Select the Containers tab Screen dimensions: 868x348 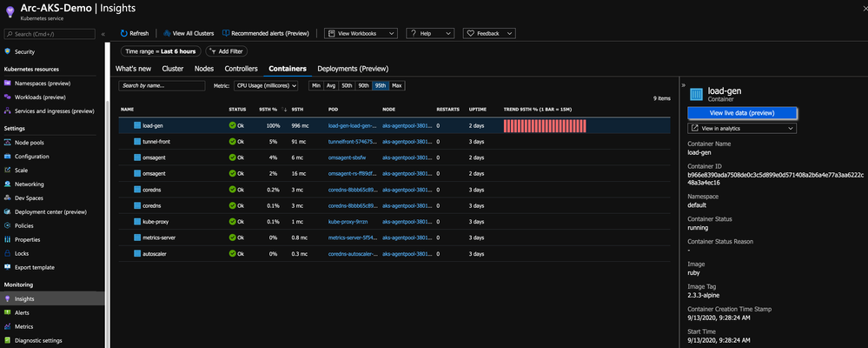pyautogui.click(x=288, y=69)
